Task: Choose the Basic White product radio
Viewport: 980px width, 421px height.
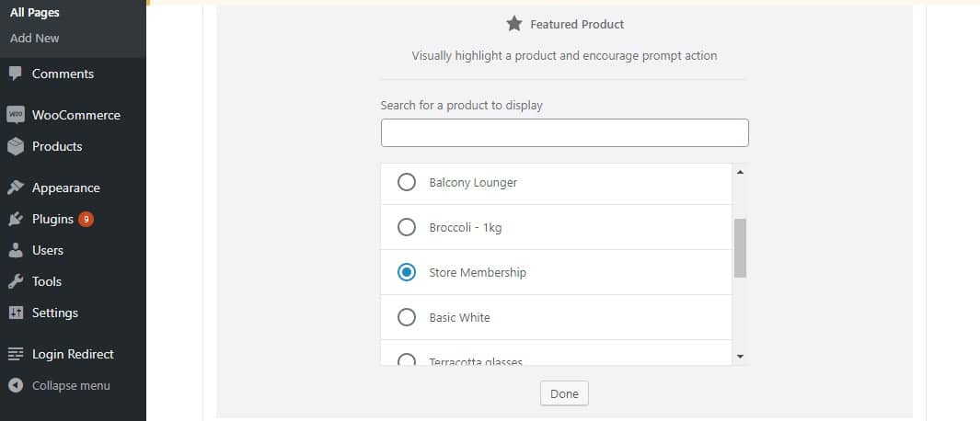Action: click(x=406, y=317)
